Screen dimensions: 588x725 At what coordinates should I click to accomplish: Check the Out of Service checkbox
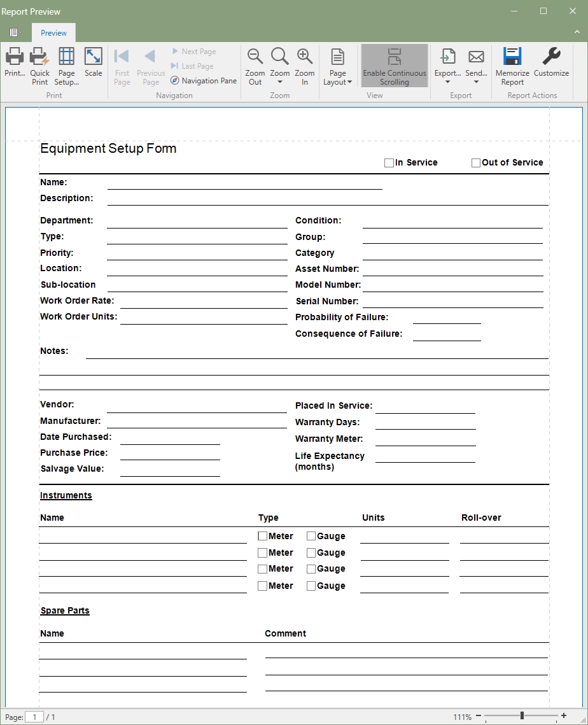[475, 163]
